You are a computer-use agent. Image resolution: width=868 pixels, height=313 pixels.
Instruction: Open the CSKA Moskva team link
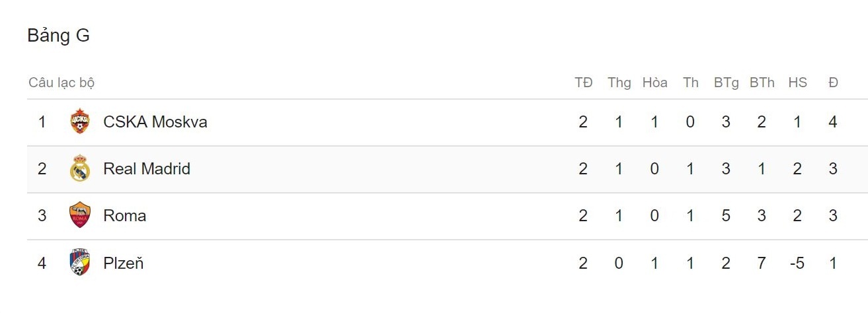tap(155, 122)
